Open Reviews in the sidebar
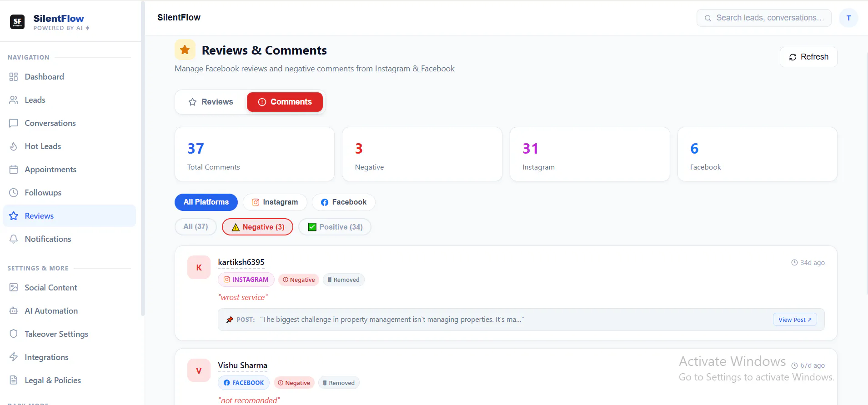 coord(70,216)
